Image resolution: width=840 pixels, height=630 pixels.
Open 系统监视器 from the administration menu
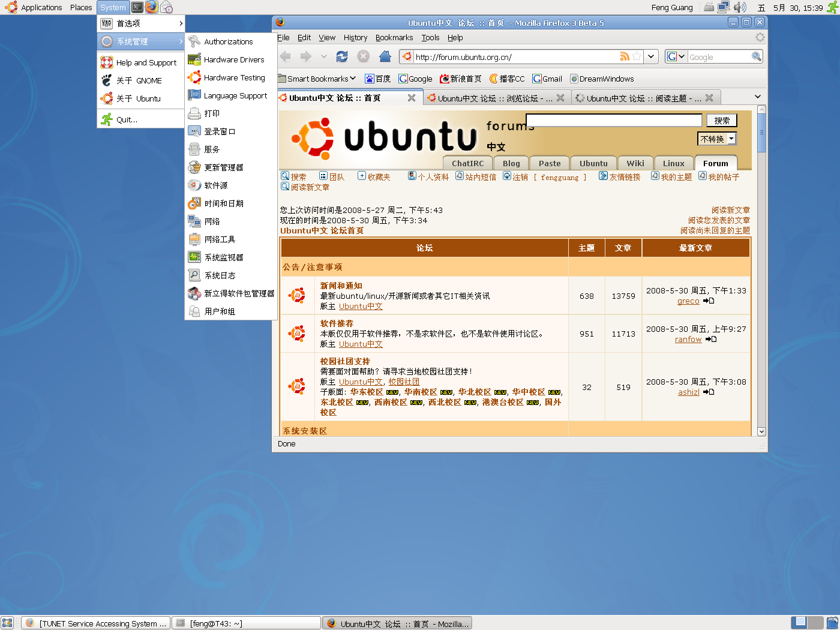pyautogui.click(x=231, y=257)
